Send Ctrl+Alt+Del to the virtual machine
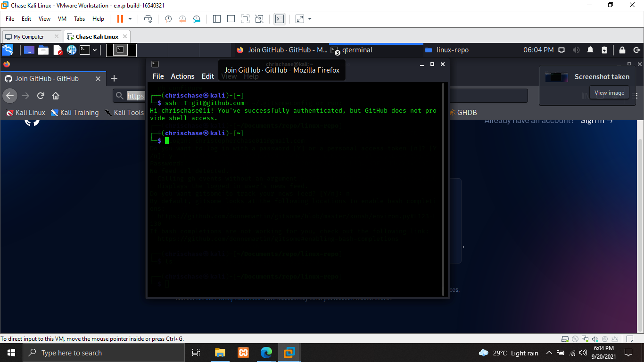This screenshot has width=644, height=362. [148, 19]
